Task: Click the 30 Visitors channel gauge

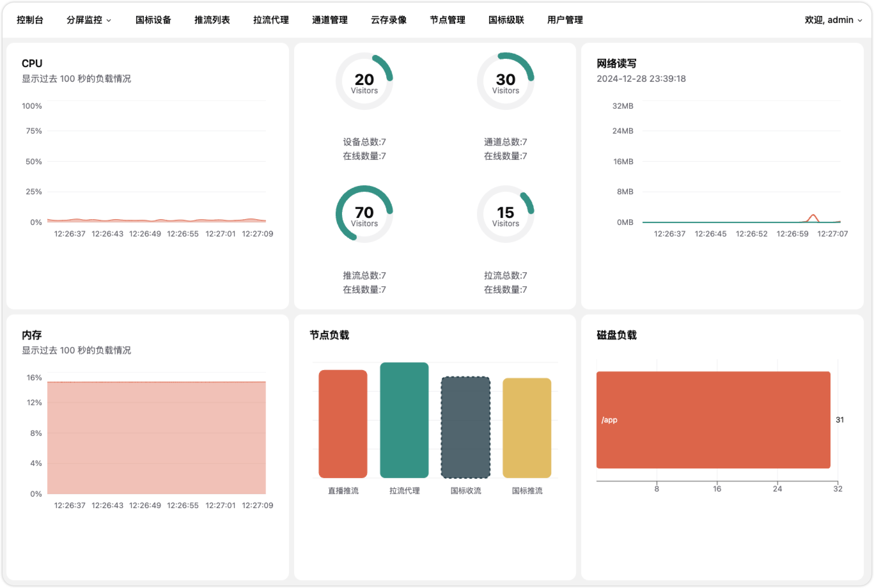Action: point(506,82)
